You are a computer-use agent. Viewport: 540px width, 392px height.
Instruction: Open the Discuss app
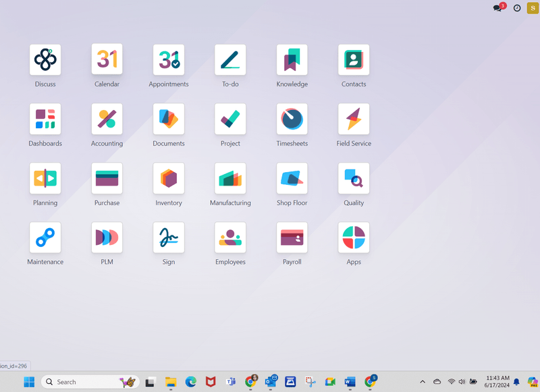(x=45, y=59)
